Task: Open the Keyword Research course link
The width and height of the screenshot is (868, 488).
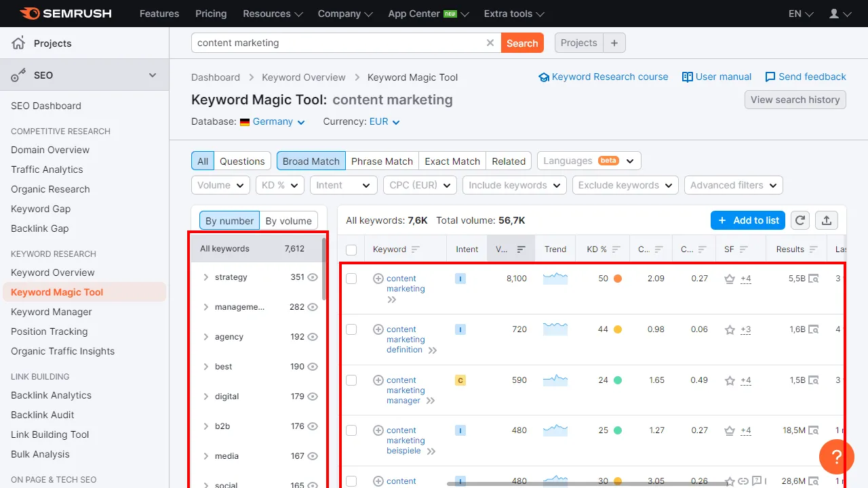Action: pyautogui.click(x=604, y=77)
